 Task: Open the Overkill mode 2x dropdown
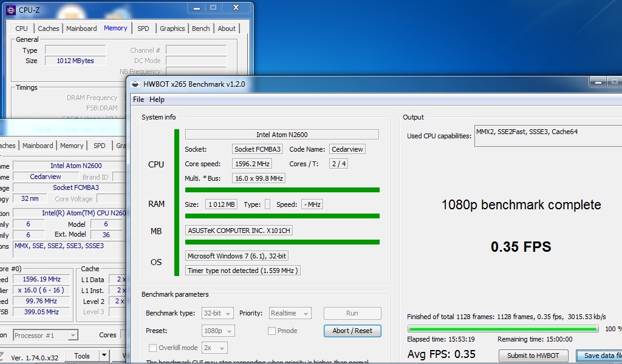[x=214, y=348]
